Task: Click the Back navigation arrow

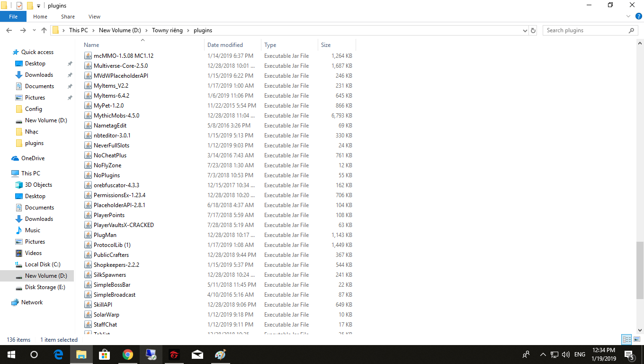Action: [9, 30]
